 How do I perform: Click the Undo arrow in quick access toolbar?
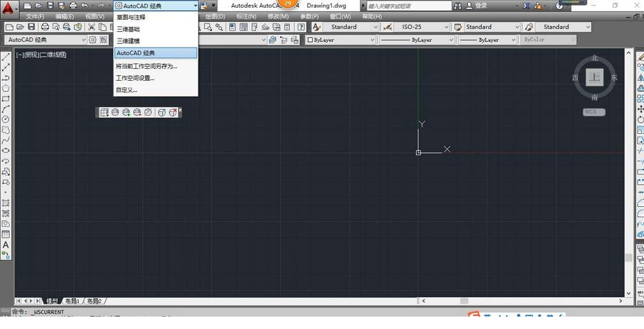tap(85, 6)
